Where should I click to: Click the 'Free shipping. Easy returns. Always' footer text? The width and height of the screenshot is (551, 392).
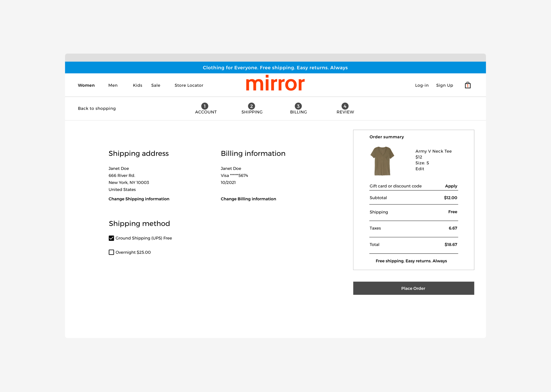pos(411,261)
